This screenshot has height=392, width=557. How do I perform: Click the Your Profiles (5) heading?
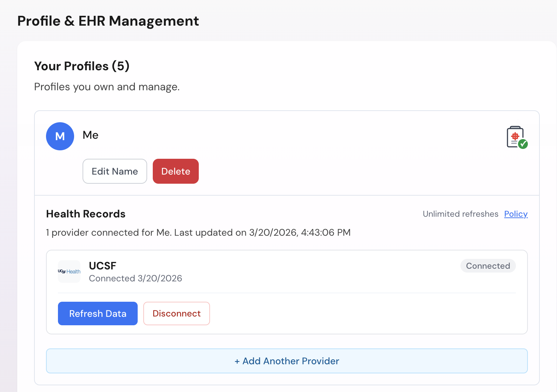click(x=82, y=66)
